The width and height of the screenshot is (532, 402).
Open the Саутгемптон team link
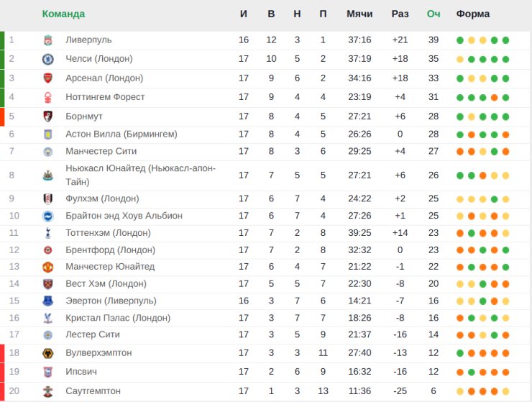click(x=93, y=391)
